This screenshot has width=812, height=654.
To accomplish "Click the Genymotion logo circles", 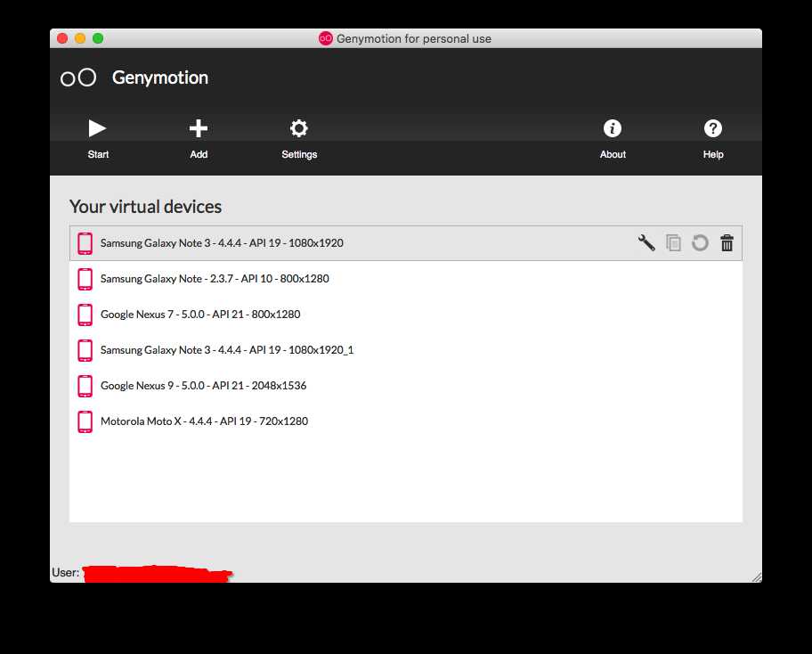I will pos(78,78).
